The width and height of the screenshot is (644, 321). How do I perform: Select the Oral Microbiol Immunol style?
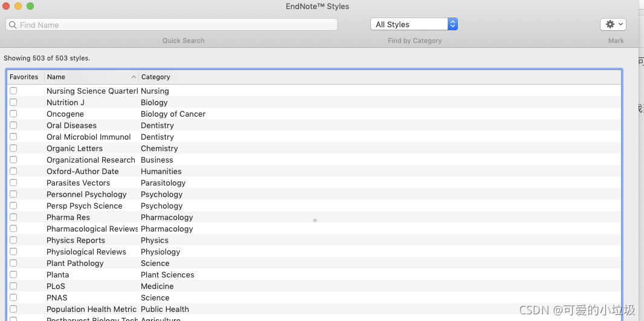point(89,137)
